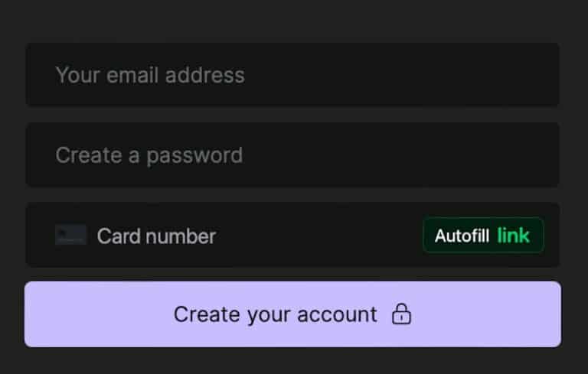The height and width of the screenshot is (374, 588).
Task: Click the "Card number" placeholder text
Action: (x=156, y=236)
